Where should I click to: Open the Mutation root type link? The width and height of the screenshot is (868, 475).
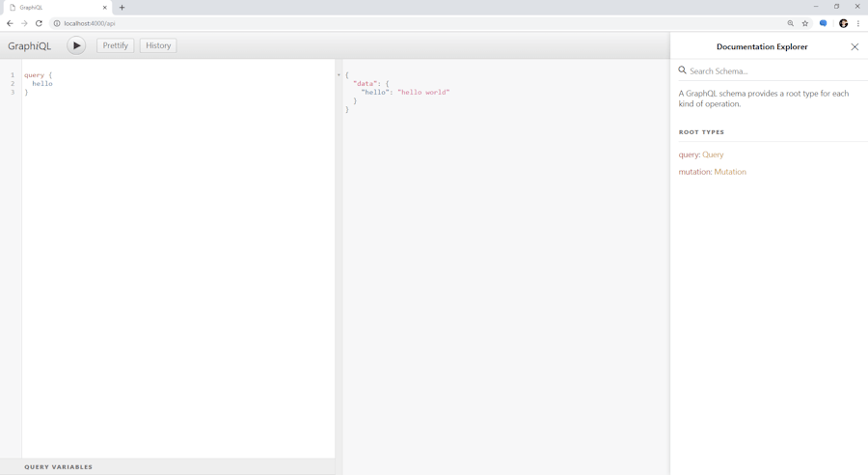730,172
